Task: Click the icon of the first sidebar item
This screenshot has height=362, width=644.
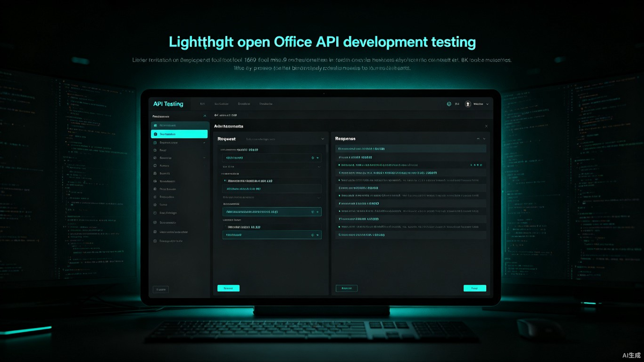Action: coord(155,125)
